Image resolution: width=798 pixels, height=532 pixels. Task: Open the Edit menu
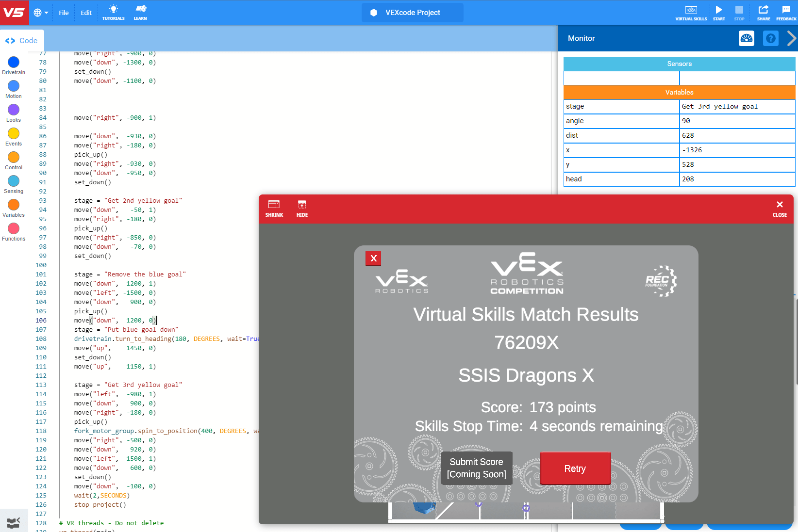(x=86, y=13)
